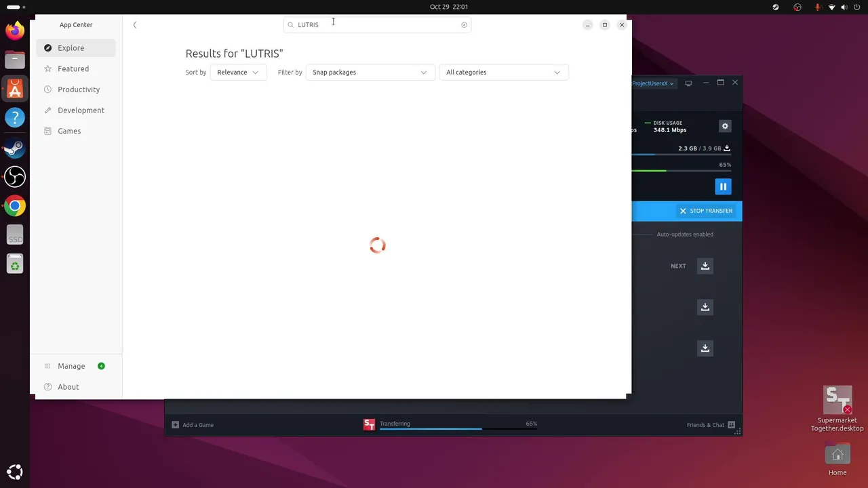Open the Manage page
Screen dimensions: 868x488
pos(76,366)
